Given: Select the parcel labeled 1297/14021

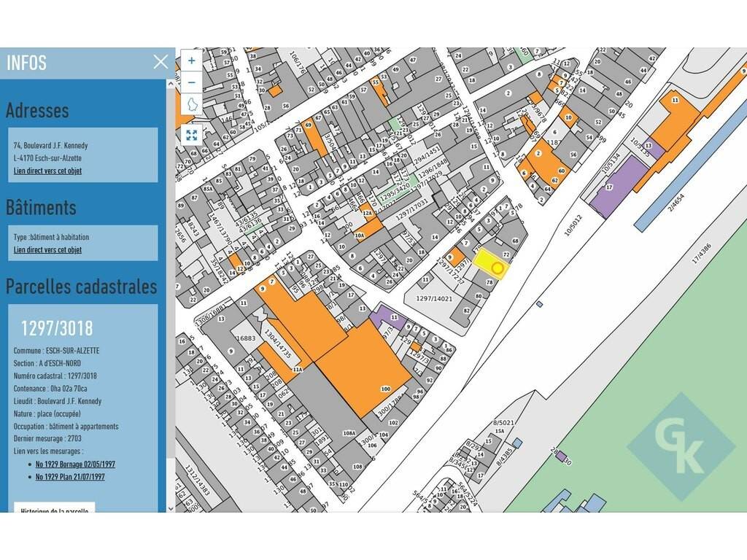Looking at the screenshot, I should 434,300.
